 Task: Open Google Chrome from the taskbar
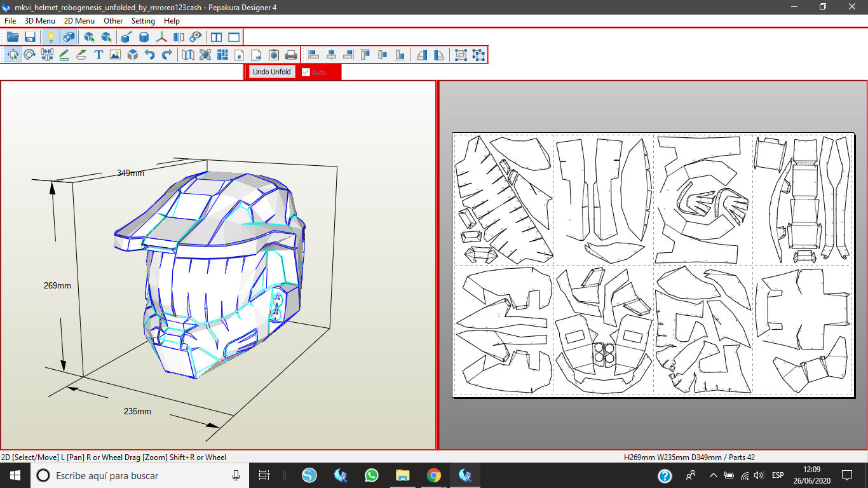[x=434, y=475]
